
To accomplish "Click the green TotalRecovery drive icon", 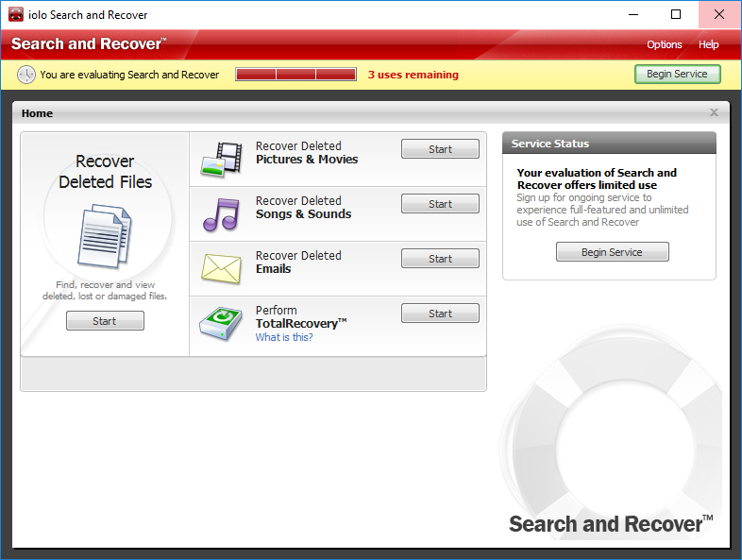I will pyautogui.click(x=221, y=324).
